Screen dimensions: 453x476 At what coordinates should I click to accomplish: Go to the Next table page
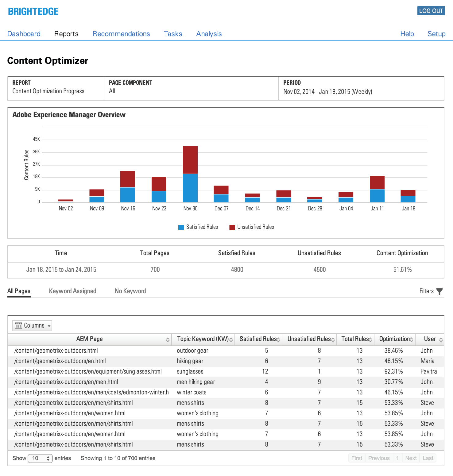pyautogui.click(x=411, y=458)
